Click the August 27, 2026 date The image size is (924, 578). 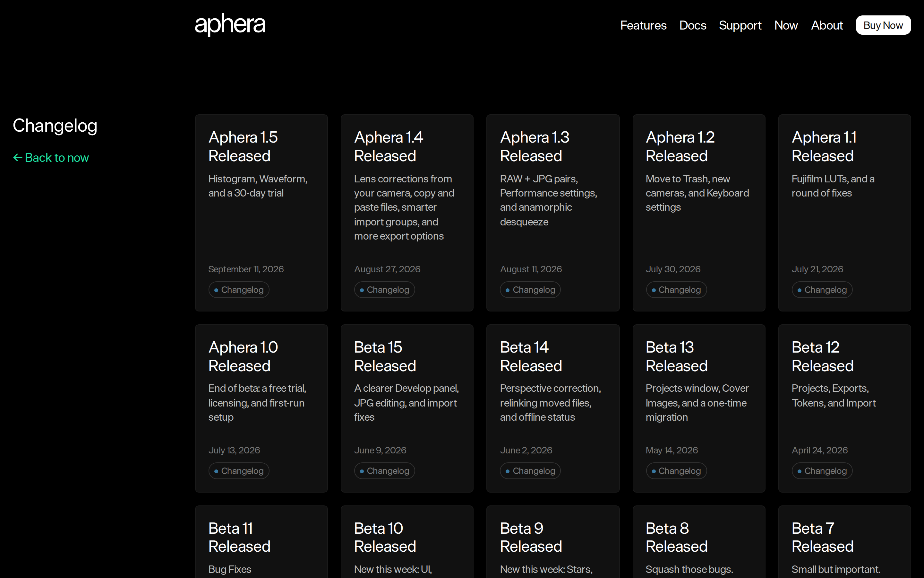(x=387, y=269)
